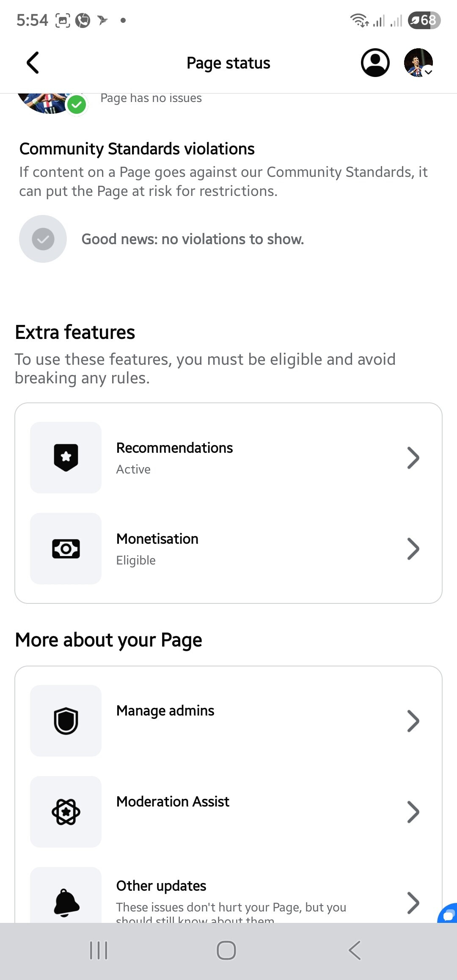Tap the Recommendations badge star icon
457x980 pixels.
click(x=66, y=457)
